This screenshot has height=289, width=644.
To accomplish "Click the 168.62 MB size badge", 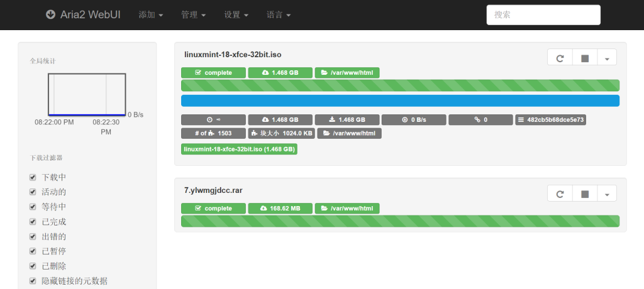I will (x=280, y=209).
